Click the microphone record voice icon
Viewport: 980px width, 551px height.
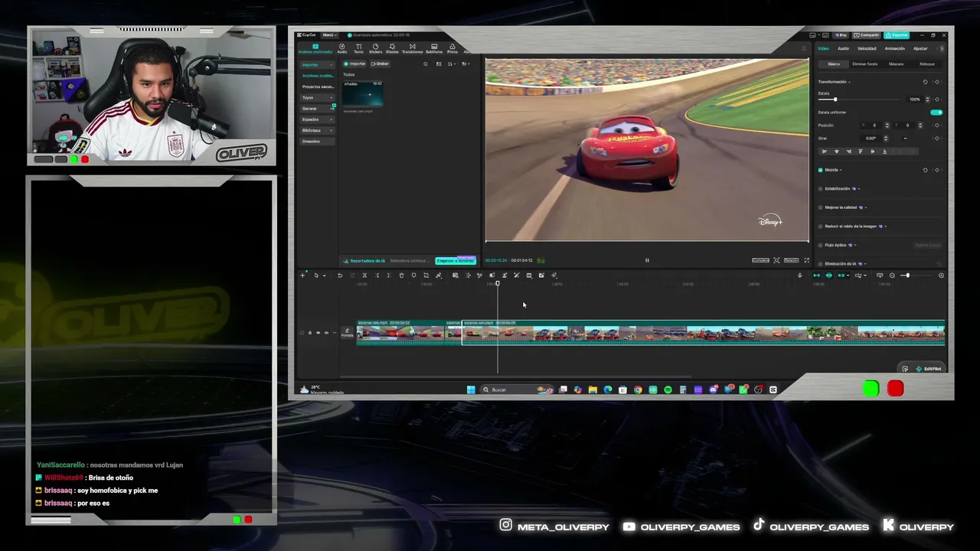[x=800, y=275]
